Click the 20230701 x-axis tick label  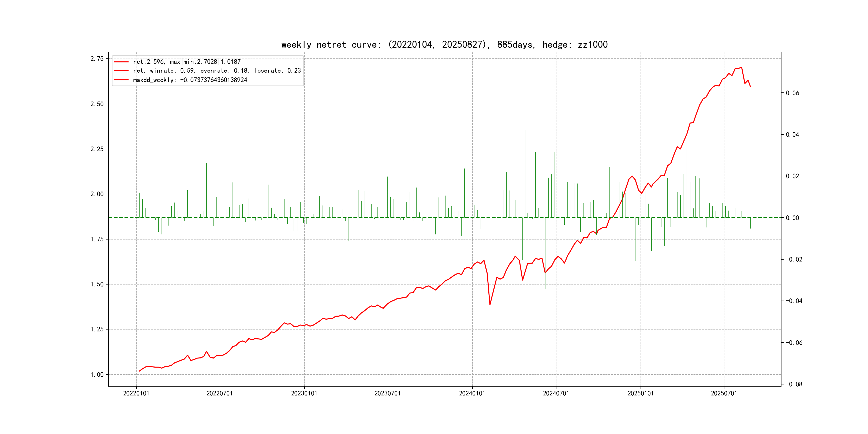click(387, 393)
